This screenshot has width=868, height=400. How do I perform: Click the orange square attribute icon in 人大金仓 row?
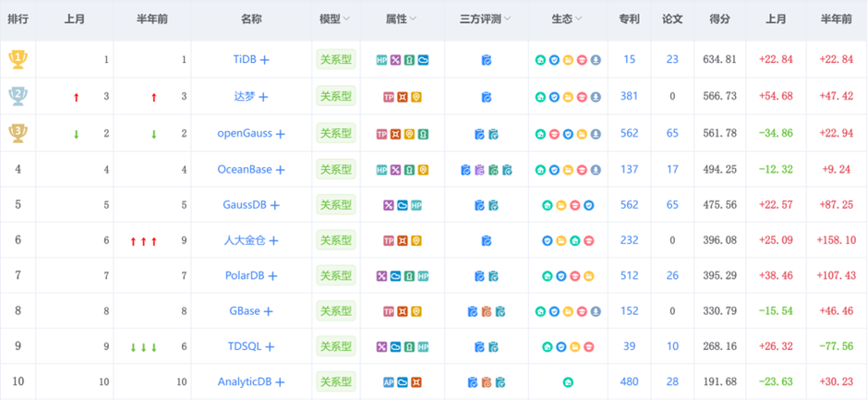(x=403, y=240)
